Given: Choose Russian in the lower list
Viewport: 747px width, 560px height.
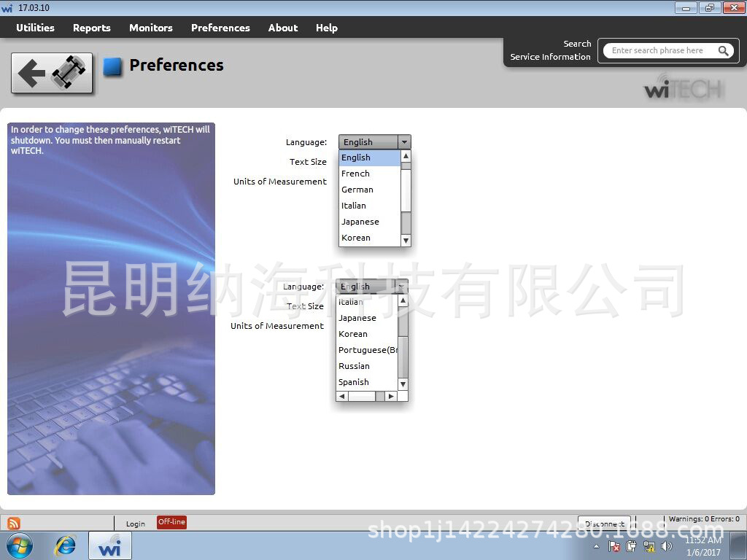Looking at the screenshot, I should [367, 366].
